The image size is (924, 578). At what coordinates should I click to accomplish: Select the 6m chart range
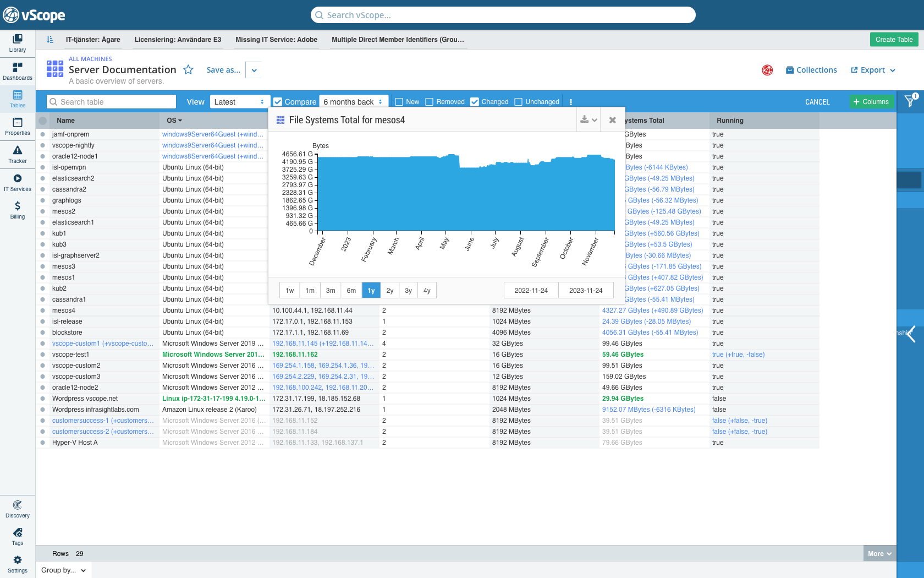[351, 291]
